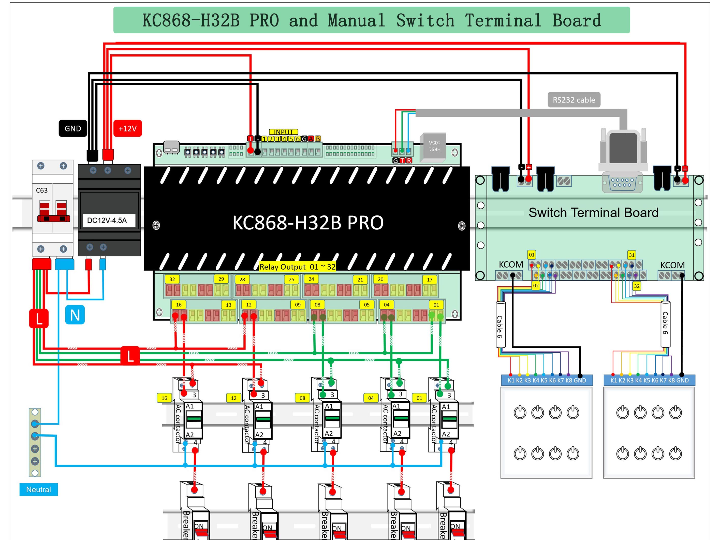
Task: Click the C63 circuit breaker red switch
Action: tap(53, 211)
